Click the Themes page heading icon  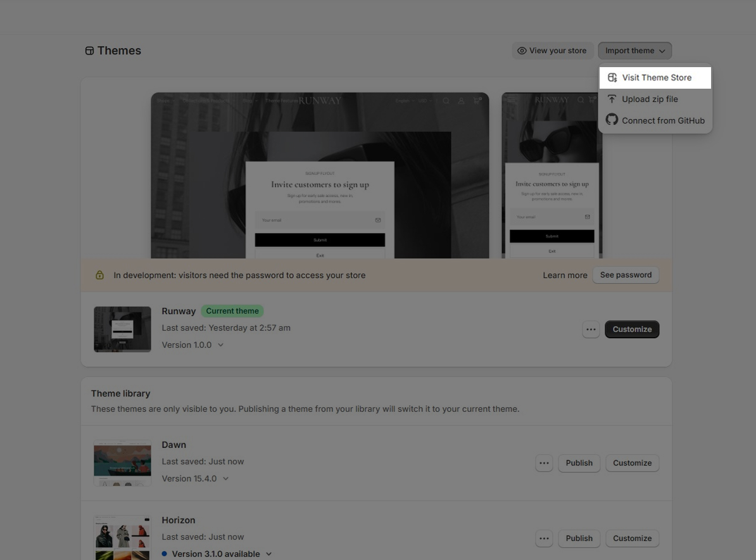click(x=89, y=51)
